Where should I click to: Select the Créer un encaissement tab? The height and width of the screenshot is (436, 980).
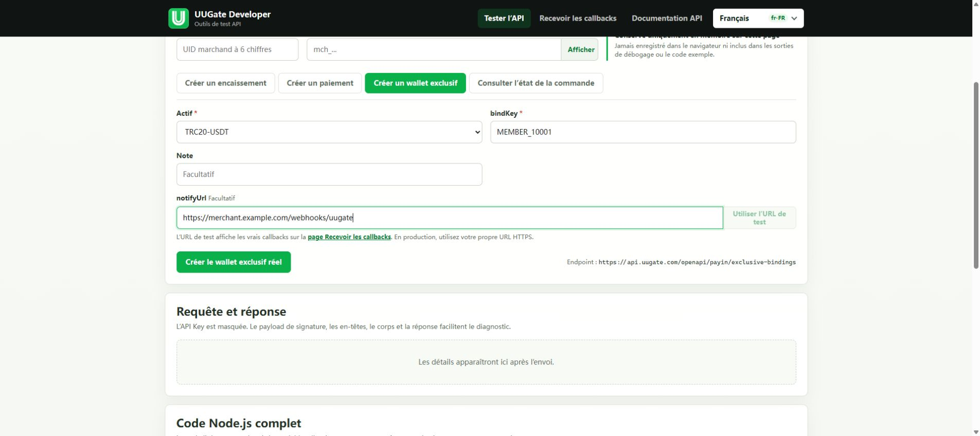(226, 83)
